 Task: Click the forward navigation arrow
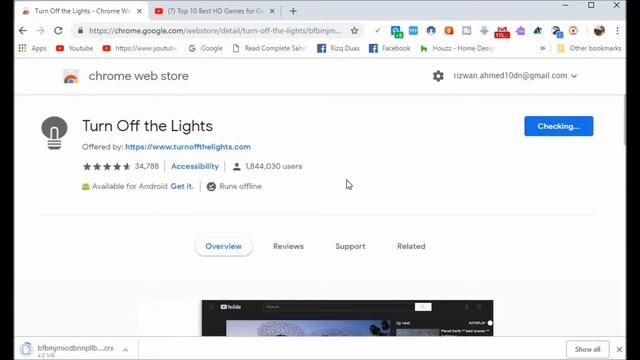click(x=40, y=31)
